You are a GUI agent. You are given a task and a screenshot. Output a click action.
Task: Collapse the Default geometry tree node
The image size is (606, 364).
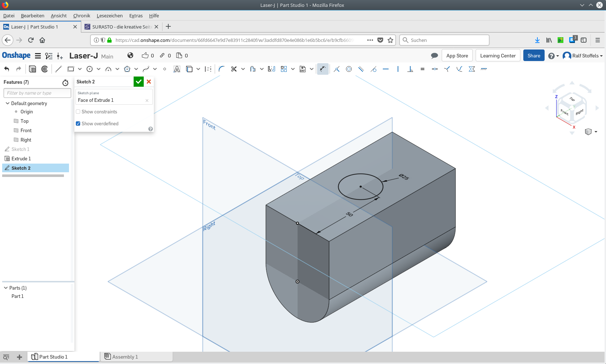click(7, 103)
